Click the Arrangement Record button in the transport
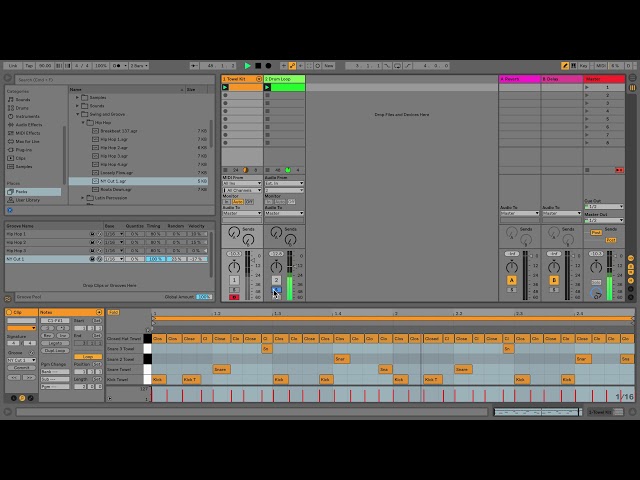Image resolution: width=640 pixels, height=480 pixels. coord(268,66)
